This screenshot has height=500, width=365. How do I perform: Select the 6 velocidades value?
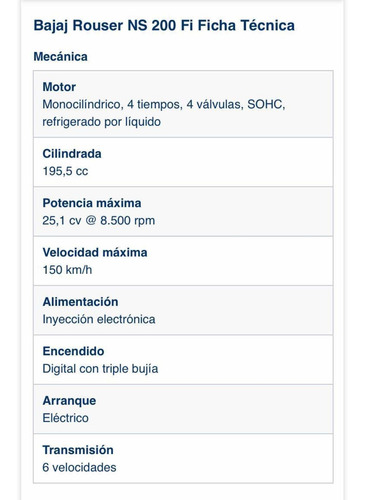coord(79,467)
